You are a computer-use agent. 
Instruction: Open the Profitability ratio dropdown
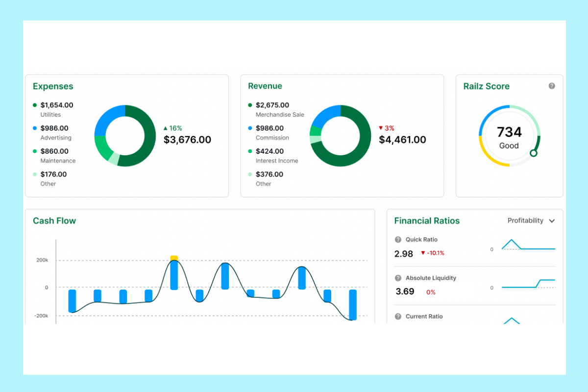click(531, 220)
